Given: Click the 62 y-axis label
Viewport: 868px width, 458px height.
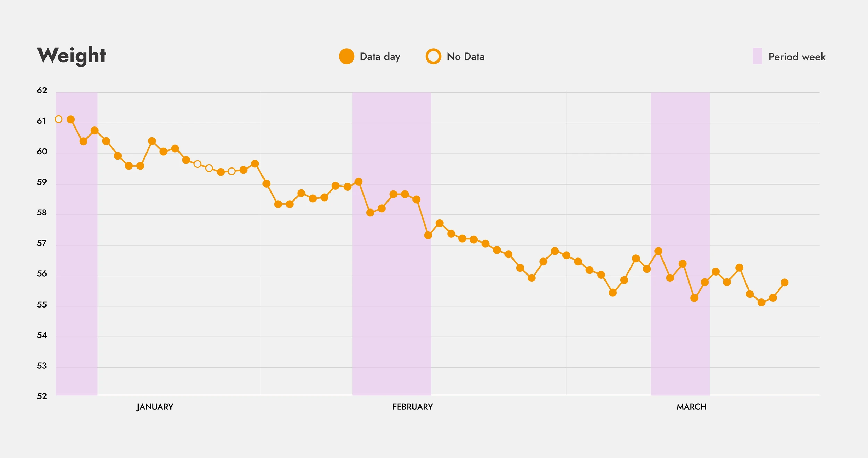Looking at the screenshot, I should (x=42, y=90).
